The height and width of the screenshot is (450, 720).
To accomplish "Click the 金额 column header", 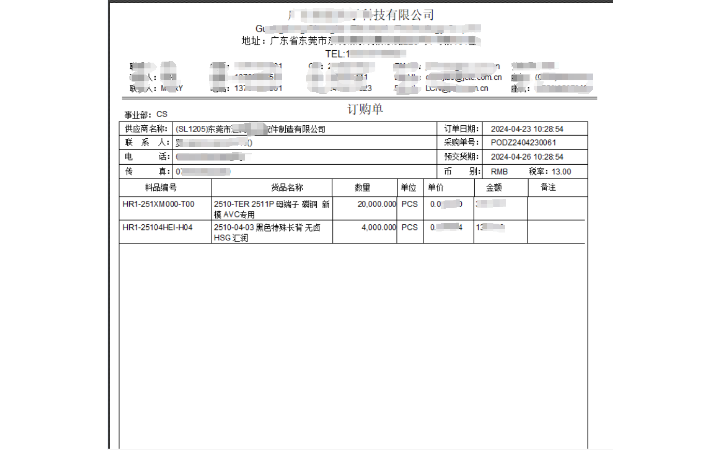I will [x=494, y=187].
